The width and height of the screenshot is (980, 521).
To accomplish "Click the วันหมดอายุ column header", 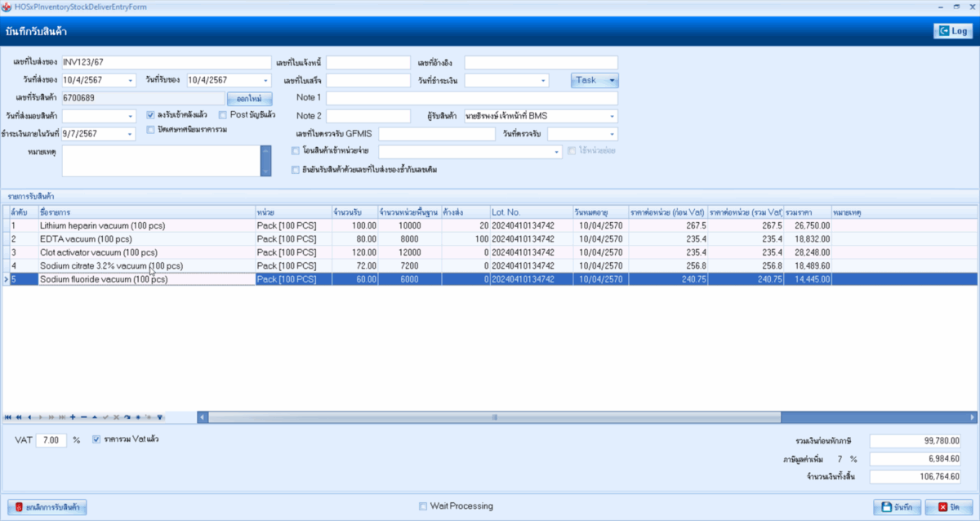I will click(x=599, y=212).
